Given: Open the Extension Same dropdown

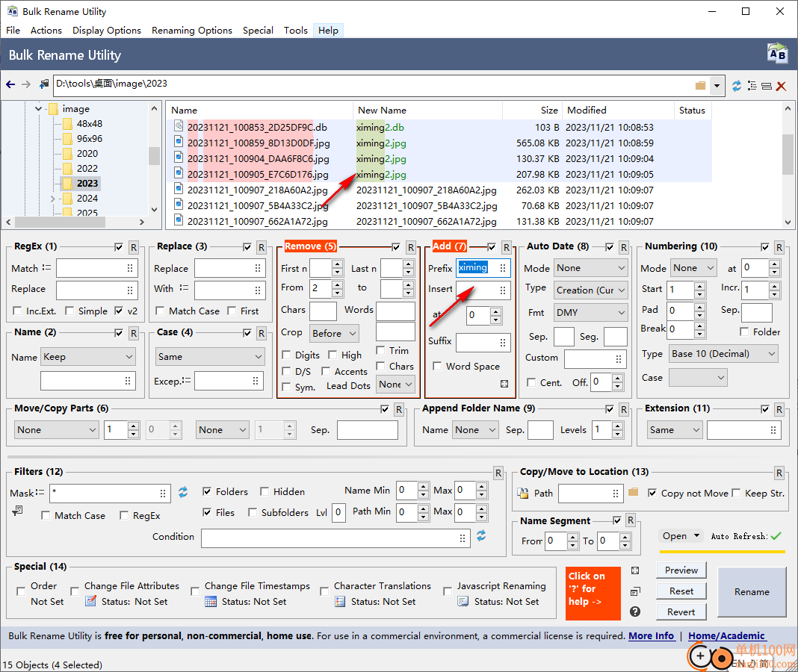Looking at the screenshot, I should point(674,430).
